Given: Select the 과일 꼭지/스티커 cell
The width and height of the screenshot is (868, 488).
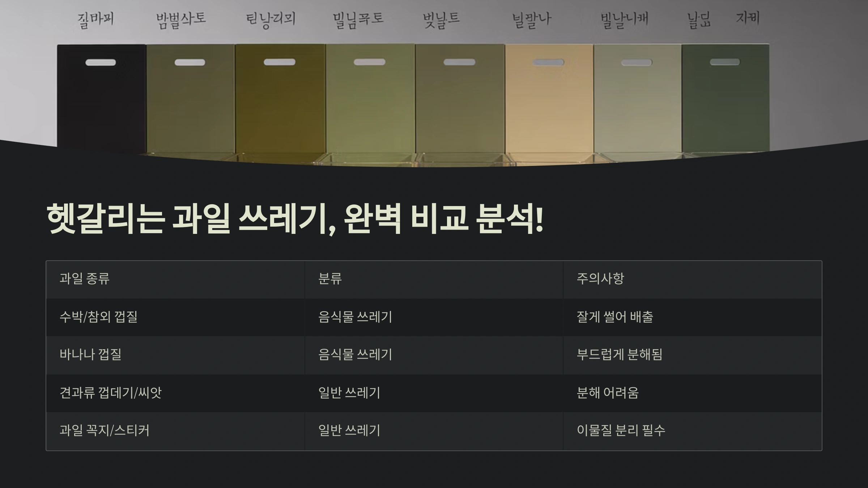Looking at the screenshot, I should coord(104,431).
